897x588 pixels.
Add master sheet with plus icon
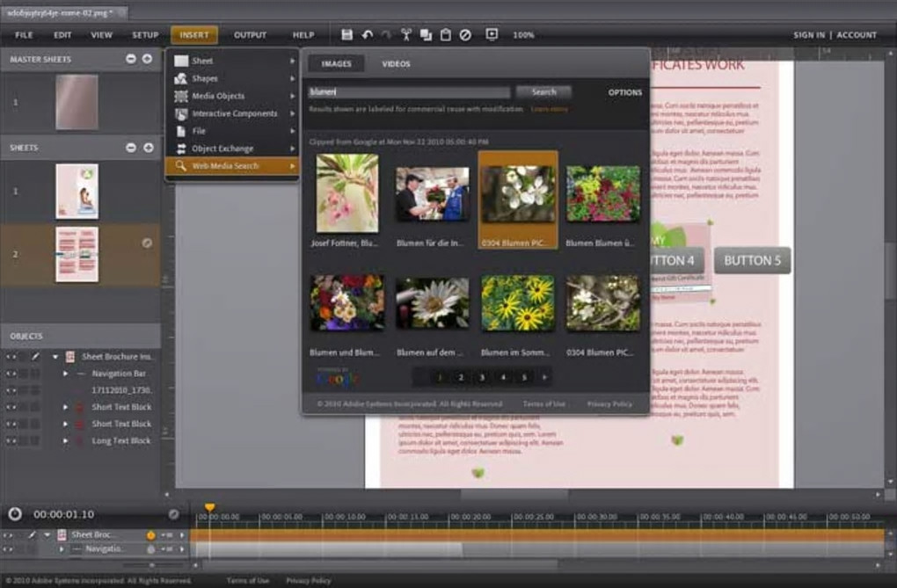click(x=147, y=58)
